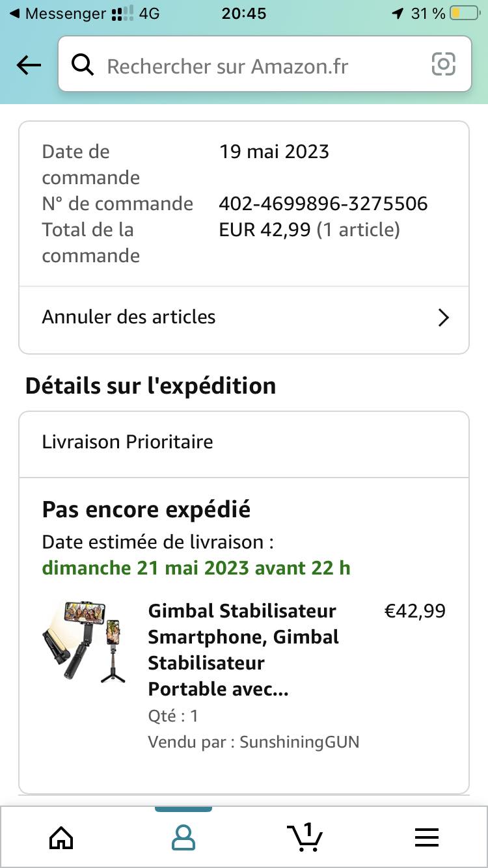Open the camera scan icon in search bar
The height and width of the screenshot is (868, 488).
point(443,64)
